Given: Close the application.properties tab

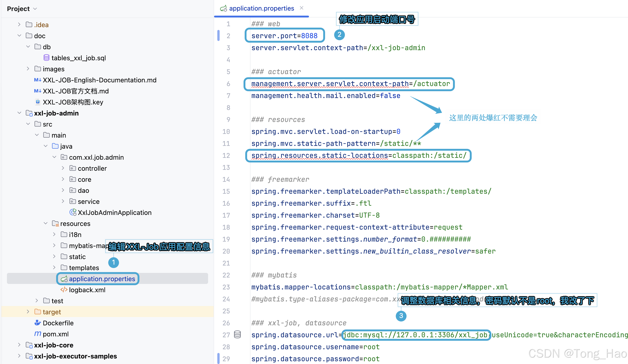Looking at the screenshot, I should 302,8.
